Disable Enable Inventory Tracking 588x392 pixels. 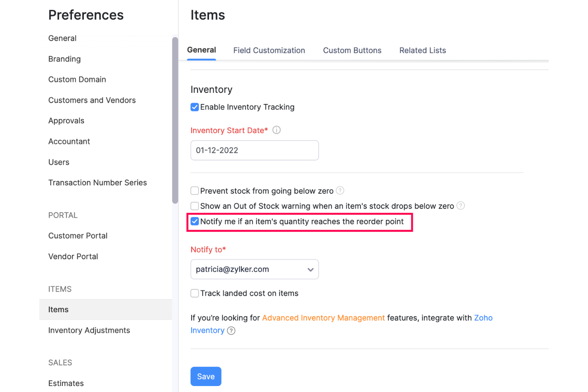(x=194, y=107)
